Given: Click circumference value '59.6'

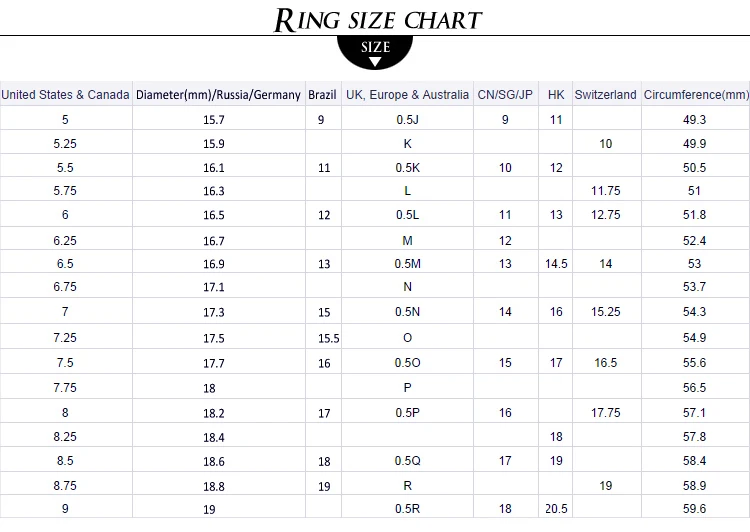Looking at the screenshot, I should pos(695,509).
